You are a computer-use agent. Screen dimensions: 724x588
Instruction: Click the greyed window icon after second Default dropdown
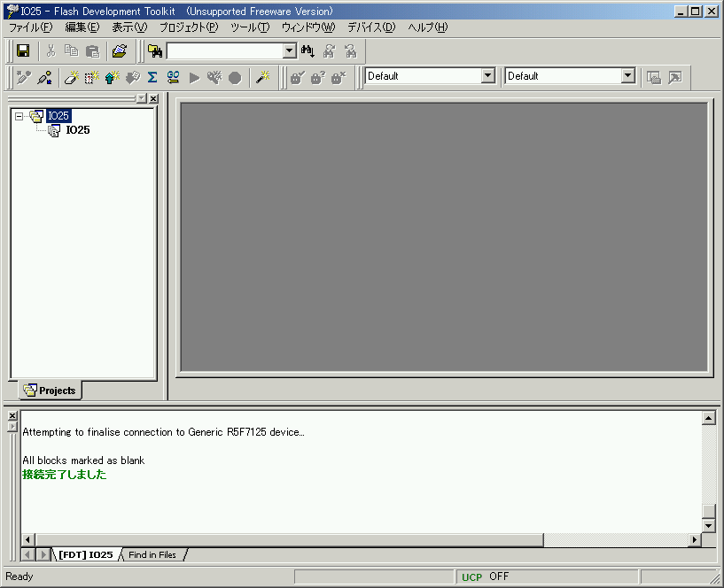654,78
